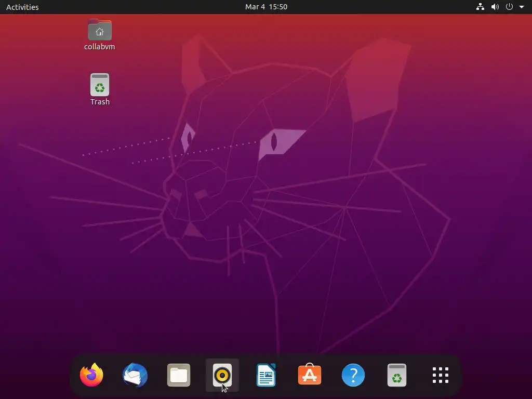Click the collabvm label on the desktop
The width and height of the screenshot is (532, 399).
point(99,47)
